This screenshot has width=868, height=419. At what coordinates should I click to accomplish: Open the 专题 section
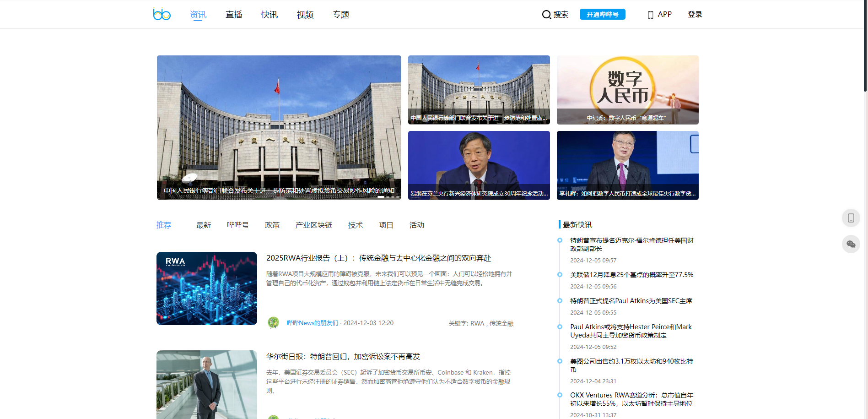(340, 14)
